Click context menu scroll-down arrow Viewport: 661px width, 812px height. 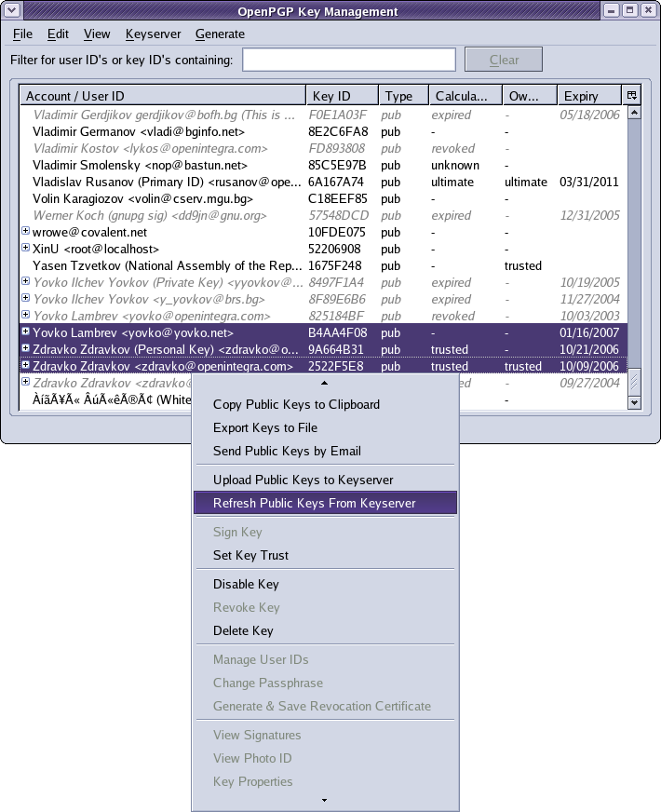click(325, 800)
